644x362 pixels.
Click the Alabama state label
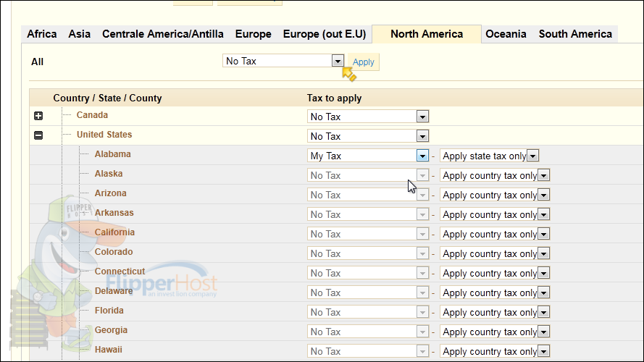(112, 154)
